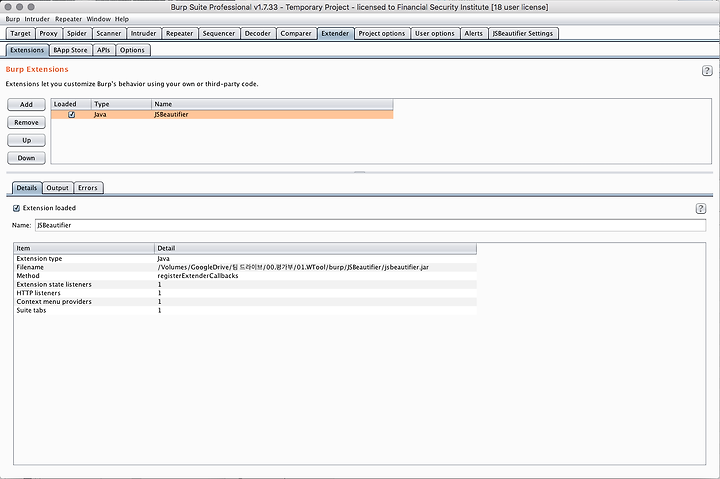The width and height of the screenshot is (720, 479).
Task: Select the Extender tab
Action: click(x=335, y=34)
